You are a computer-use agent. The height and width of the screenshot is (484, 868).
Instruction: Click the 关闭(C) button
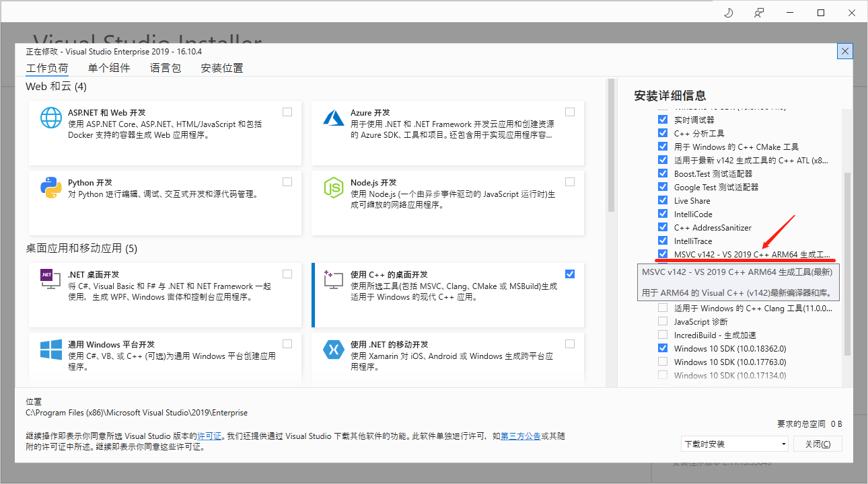[x=818, y=444]
